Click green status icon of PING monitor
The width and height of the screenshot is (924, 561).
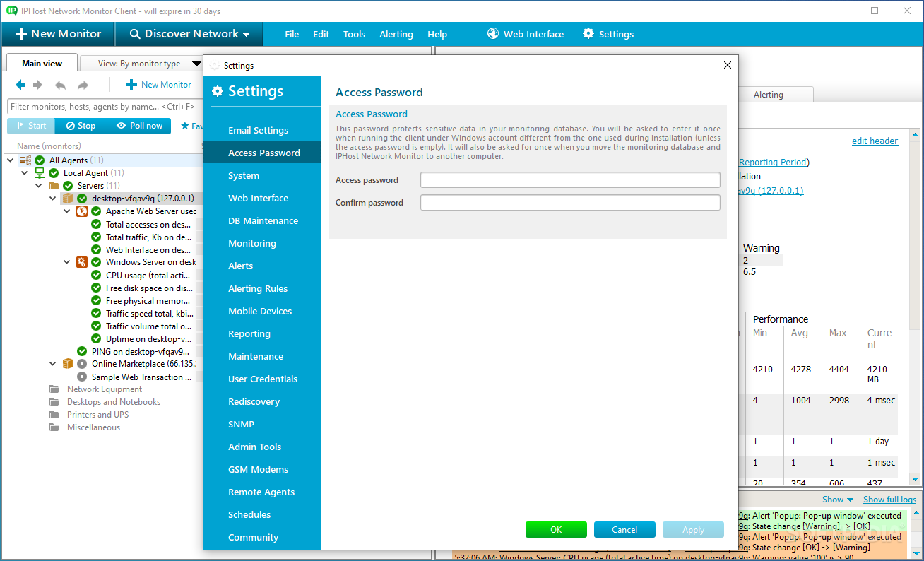click(x=82, y=351)
